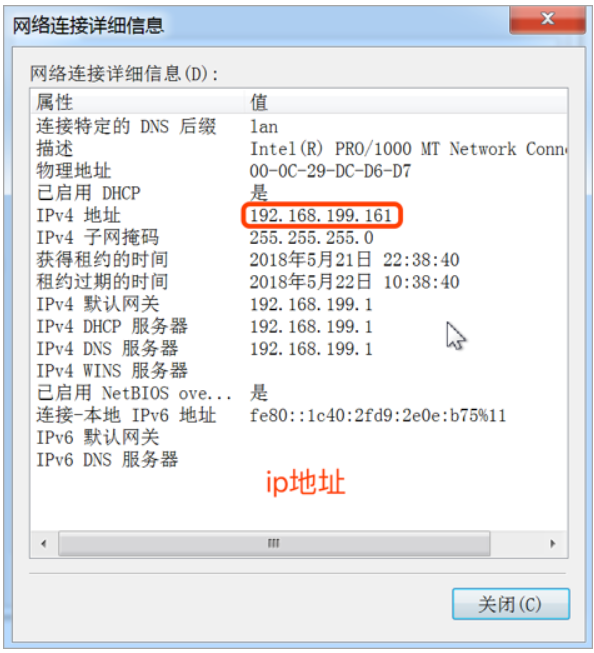Select the 租约过期的时间 row
This screenshot has width=594, height=653.
coord(299,282)
